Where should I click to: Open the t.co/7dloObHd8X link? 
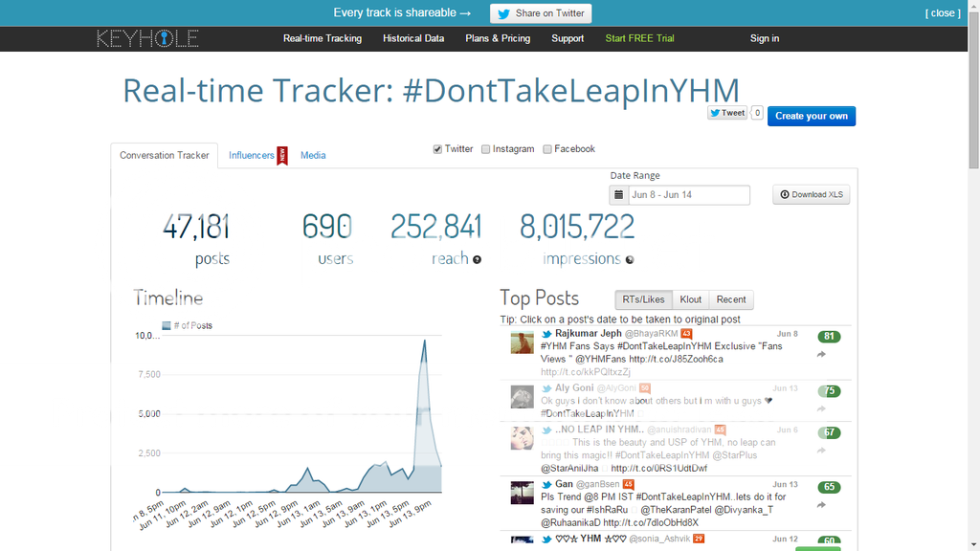click(x=651, y=523)
